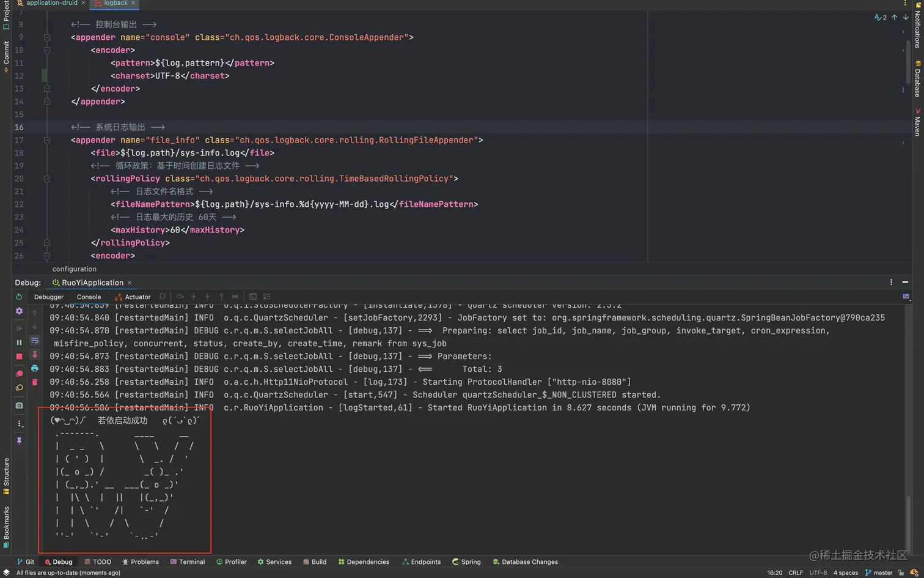Open the typo inspection widget
The height and width of the screenshot is (578, 924).
881,18
